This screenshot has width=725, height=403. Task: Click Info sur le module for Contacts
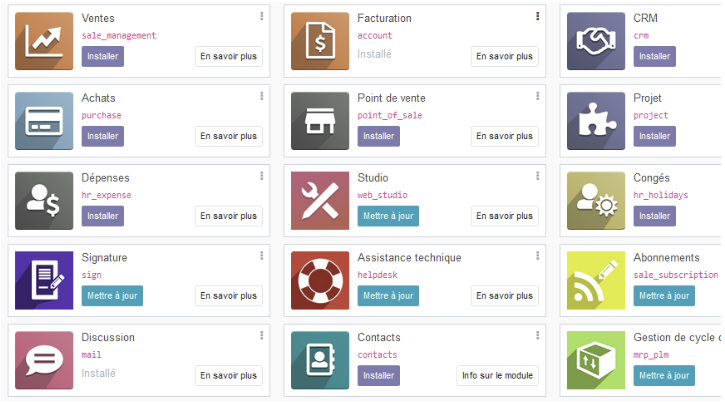pos(498,376)
